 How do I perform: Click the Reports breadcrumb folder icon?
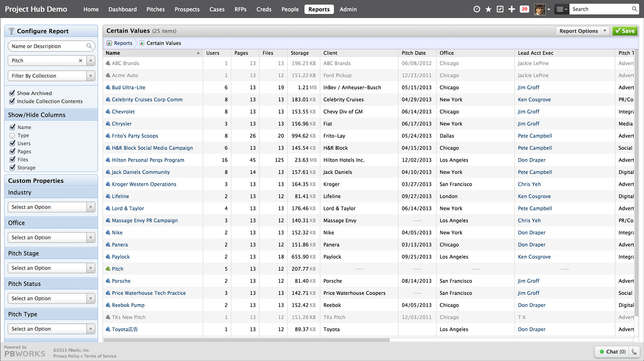(109, 43)
